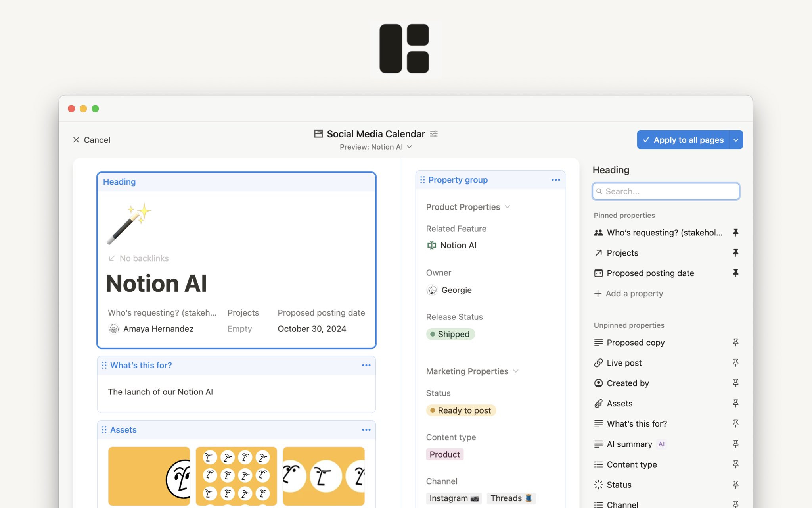Open the Property group three-dot menu

coord(555,180)
